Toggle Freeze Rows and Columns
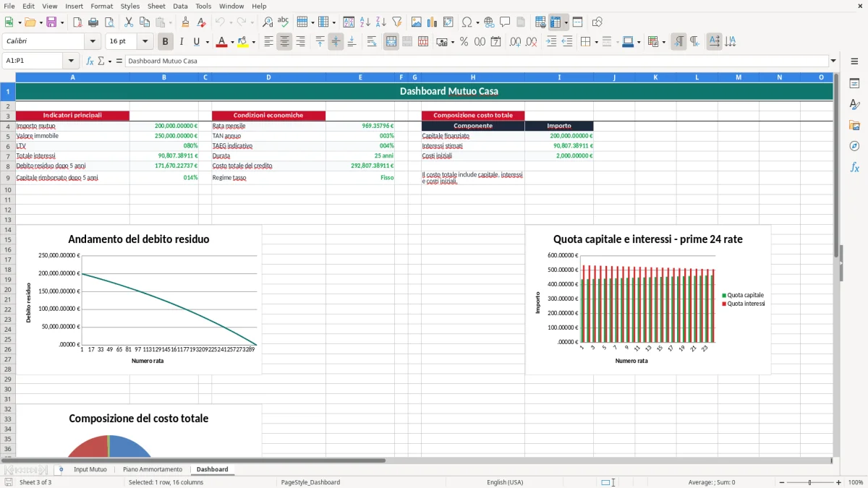This screenshot has width=868, height=488. point(556,22)
